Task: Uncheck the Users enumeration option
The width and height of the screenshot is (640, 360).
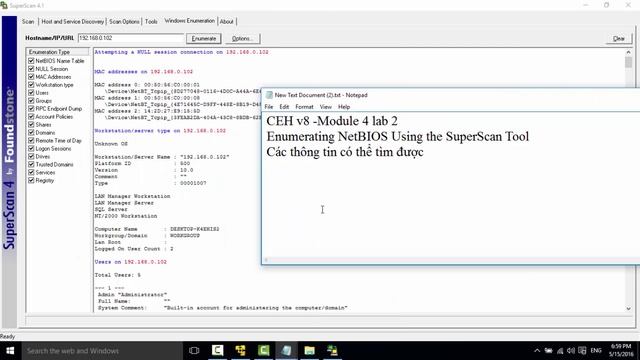Action: [x=31, y=93]
